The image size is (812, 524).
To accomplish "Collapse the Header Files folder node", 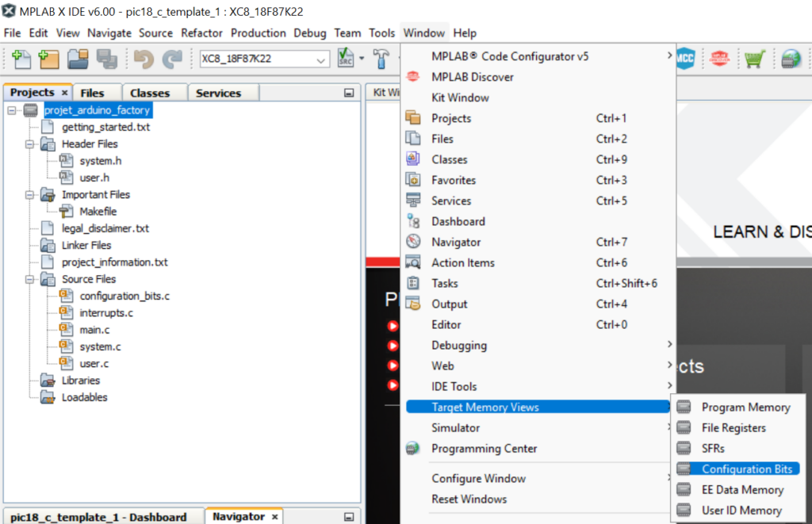I will tap(30, 144).
